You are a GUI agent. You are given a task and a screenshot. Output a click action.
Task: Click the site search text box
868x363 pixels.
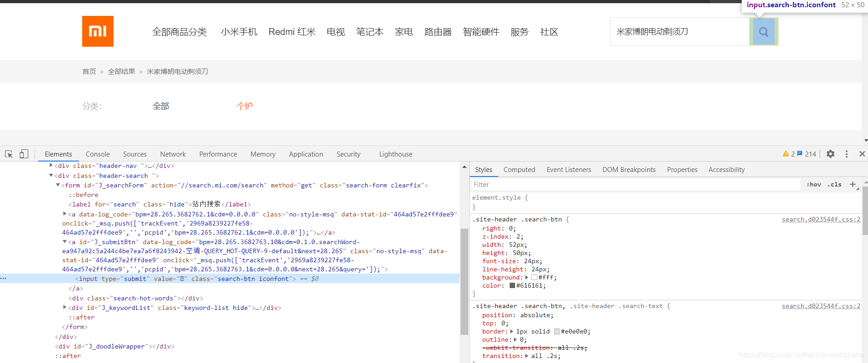point(680,32)
